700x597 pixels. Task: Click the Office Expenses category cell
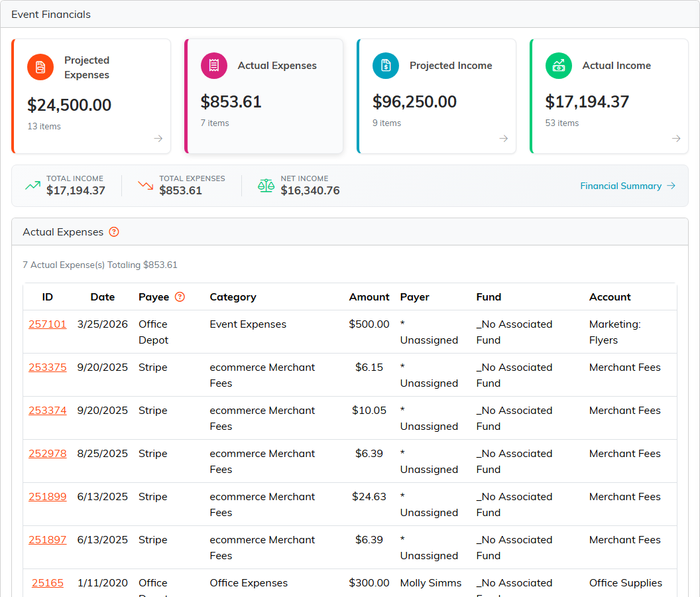pyautogui.click(x=249, y=582)
